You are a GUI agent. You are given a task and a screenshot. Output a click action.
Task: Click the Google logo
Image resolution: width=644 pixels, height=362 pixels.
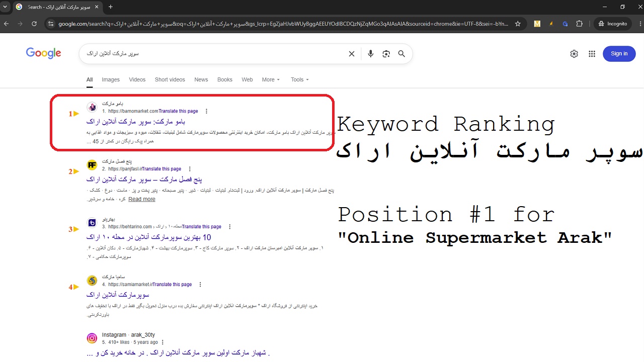point(44,53)
